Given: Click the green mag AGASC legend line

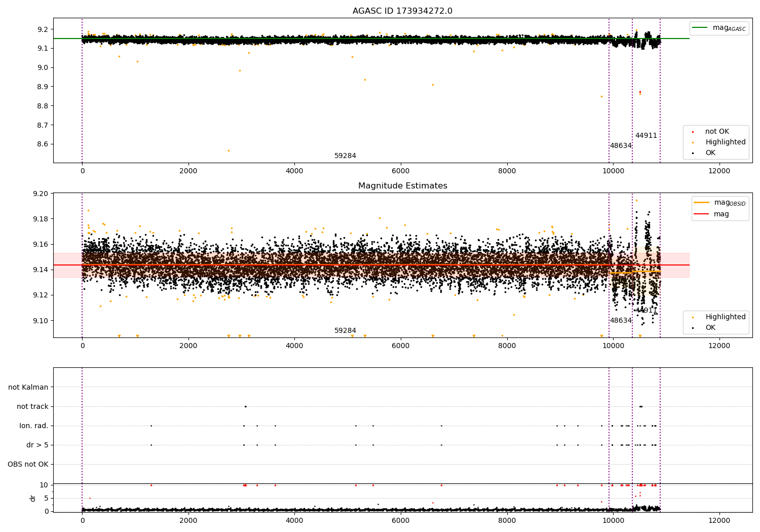Looking at the screenshot, I should point(700,27).
